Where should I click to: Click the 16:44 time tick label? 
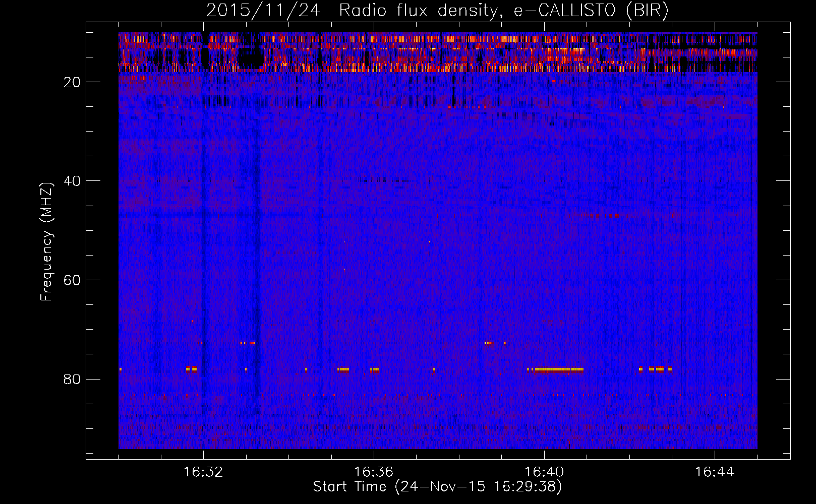point(715,472)
